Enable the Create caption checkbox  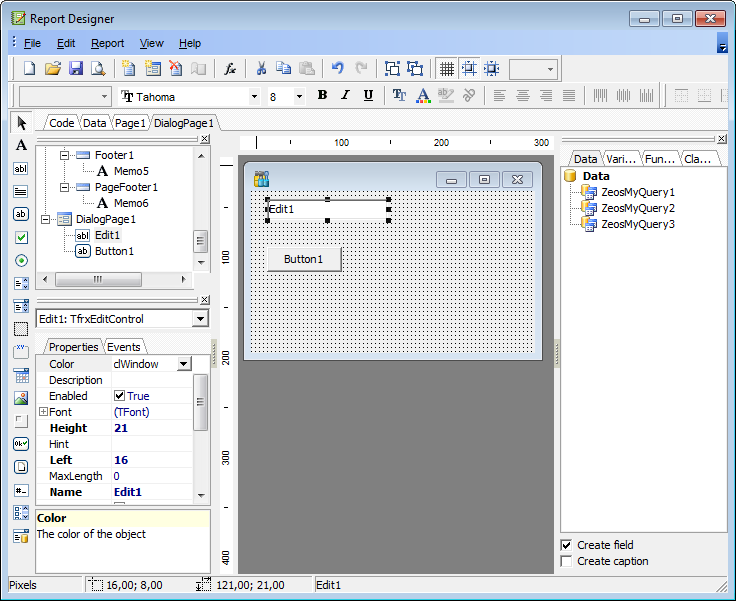(567, 561)
